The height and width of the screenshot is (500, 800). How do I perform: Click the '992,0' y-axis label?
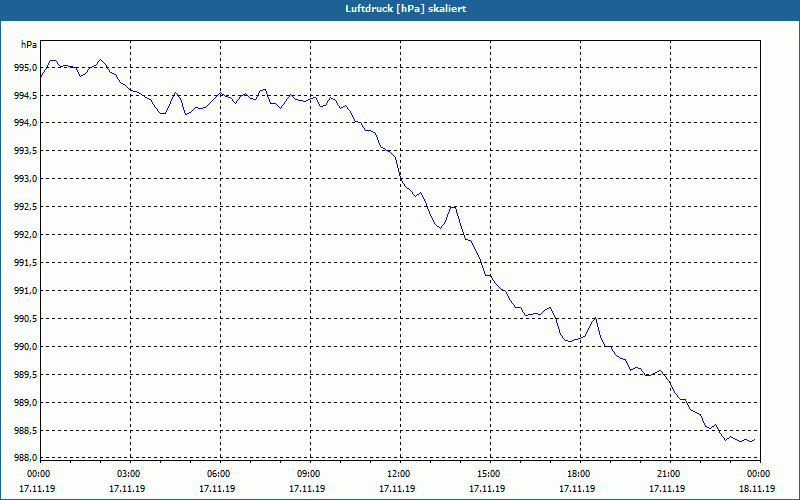(25, 235)
